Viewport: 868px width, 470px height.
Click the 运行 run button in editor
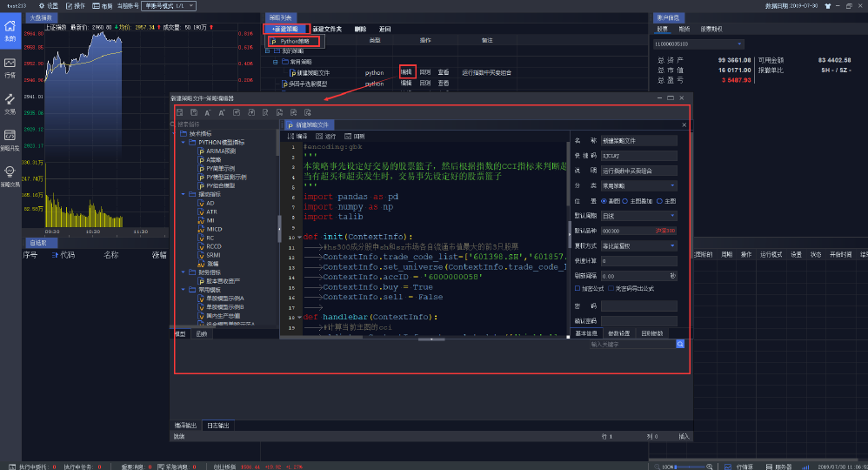326,137
